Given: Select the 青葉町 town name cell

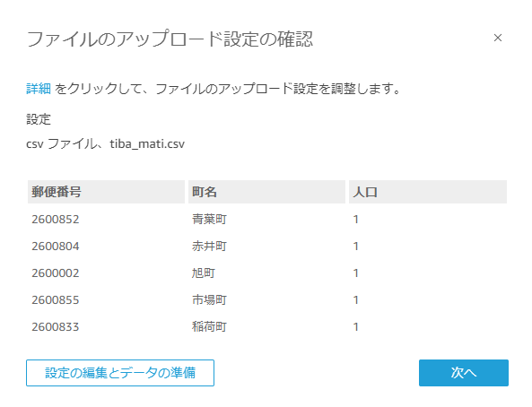Looking at the screenshot, I should tap(209, 219).
